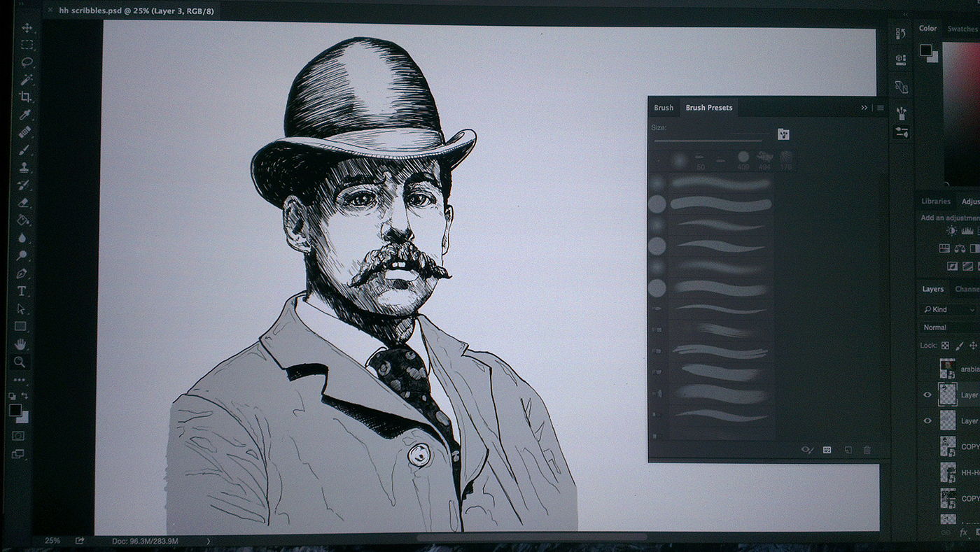Click the foreground color swatch in toolbar
This screenshot has width=980, height=552.
[15, 411]
